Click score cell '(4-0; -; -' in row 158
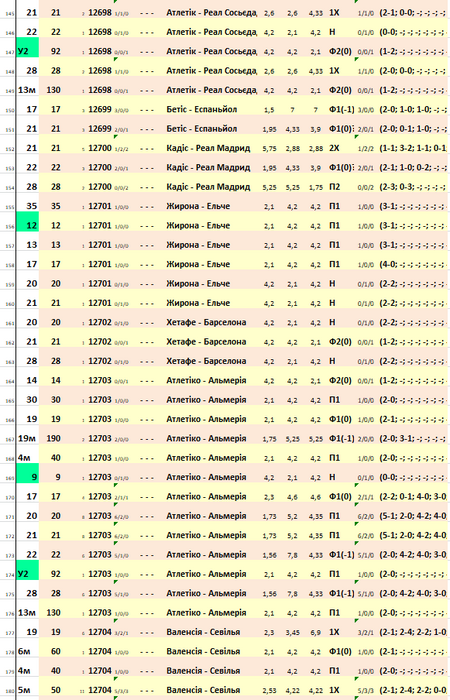Viewport: 450px width, 700px height. (x=413, y=264)
